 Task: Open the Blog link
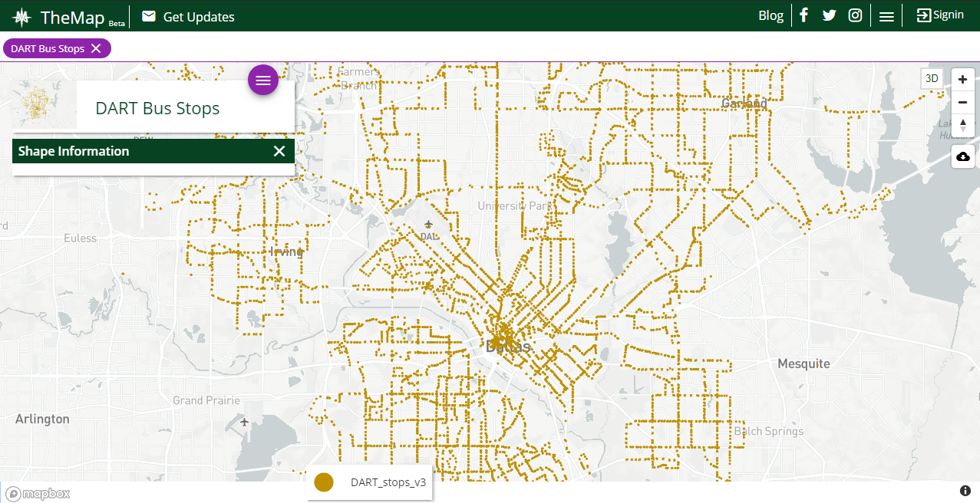point(770,15)
